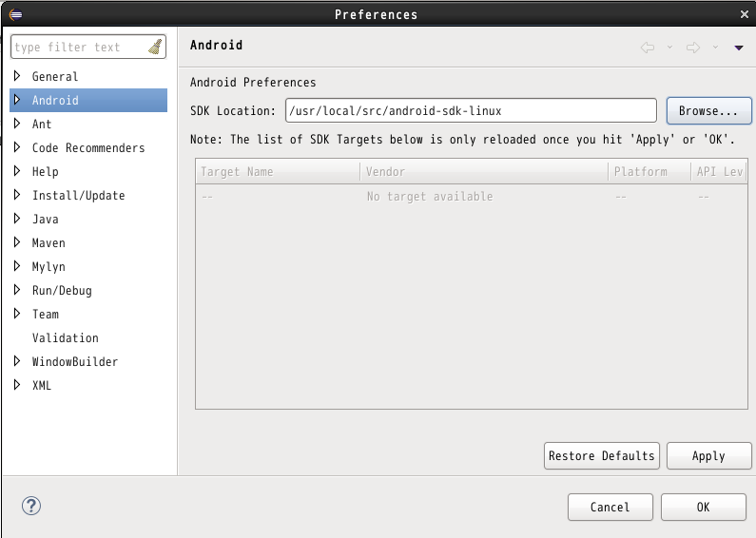This screenshot has height=538, width=756.
Task: Select the Java preferences category
Action: pyautogui.click(x=46, y=219)
